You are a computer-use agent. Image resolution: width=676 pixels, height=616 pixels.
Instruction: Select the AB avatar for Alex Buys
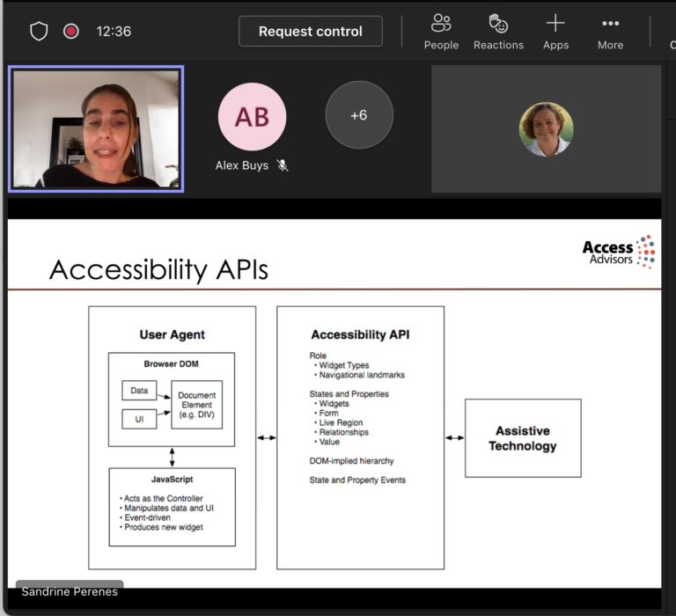[252, 117]
